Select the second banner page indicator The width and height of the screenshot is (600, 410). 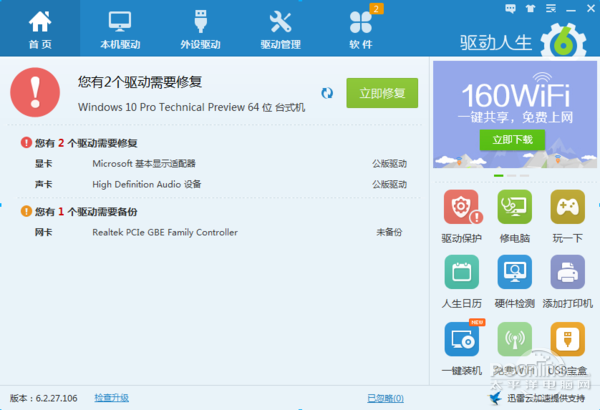click(x=512, y=175)
